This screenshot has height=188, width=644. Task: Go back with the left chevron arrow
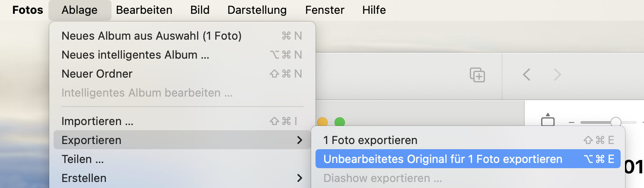[526, 75]
